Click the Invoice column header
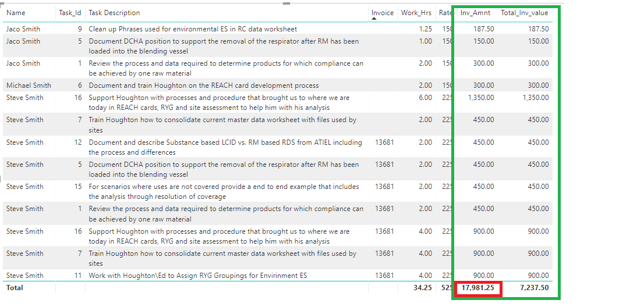644x307 pixels. tap(383, 13)
